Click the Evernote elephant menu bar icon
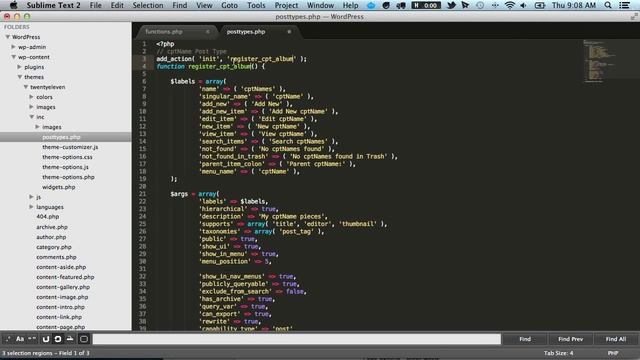640x360 pixels. click(401, 5)
